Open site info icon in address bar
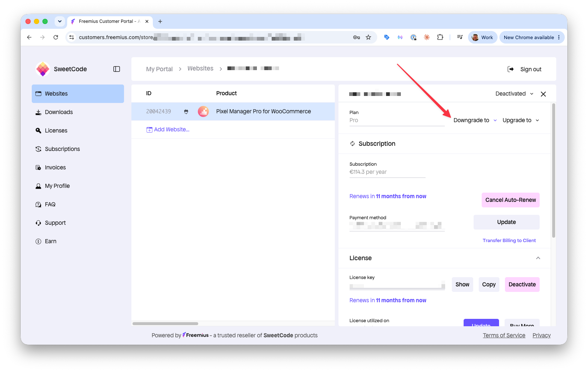588x372 pixels. pos(72,37)
